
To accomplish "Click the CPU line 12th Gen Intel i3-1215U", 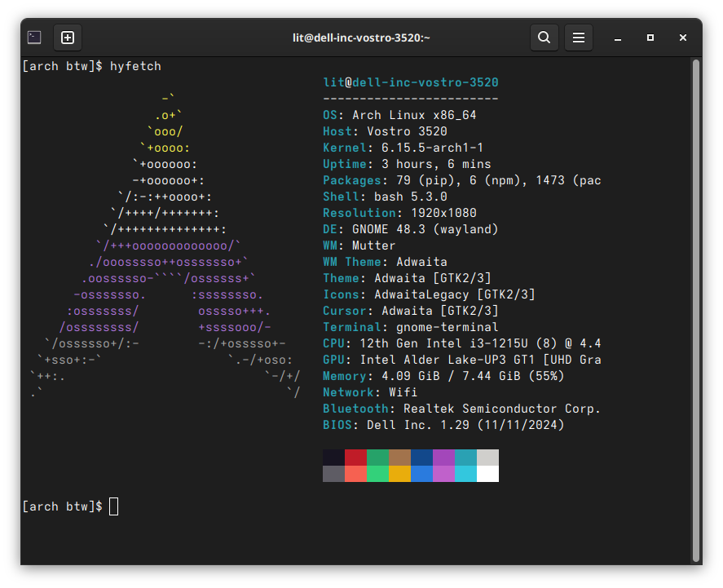I will coord(462,343).
